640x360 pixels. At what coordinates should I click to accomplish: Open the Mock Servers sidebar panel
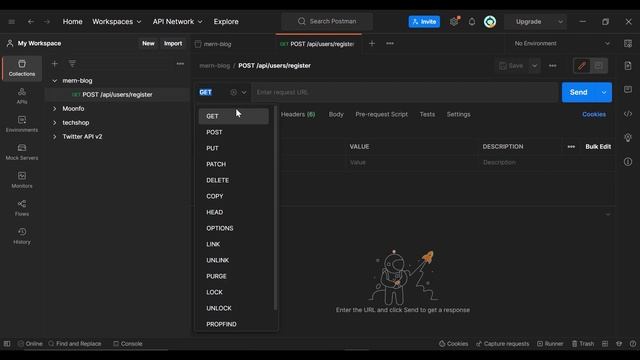coord(22,152)
